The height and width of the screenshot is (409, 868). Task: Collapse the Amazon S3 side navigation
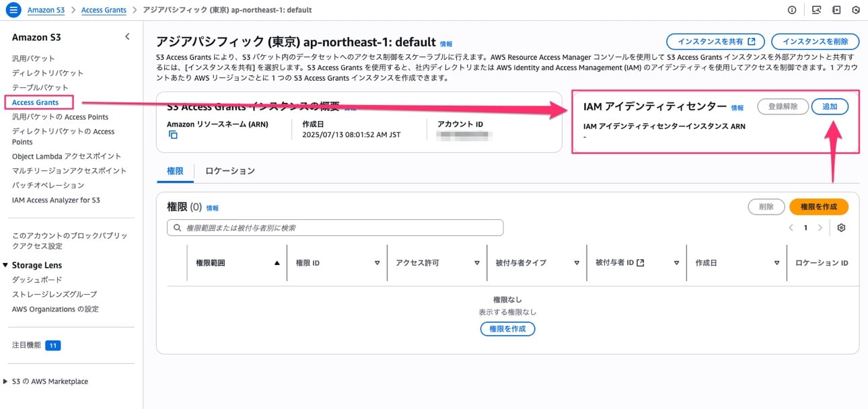tap(127, 37)
